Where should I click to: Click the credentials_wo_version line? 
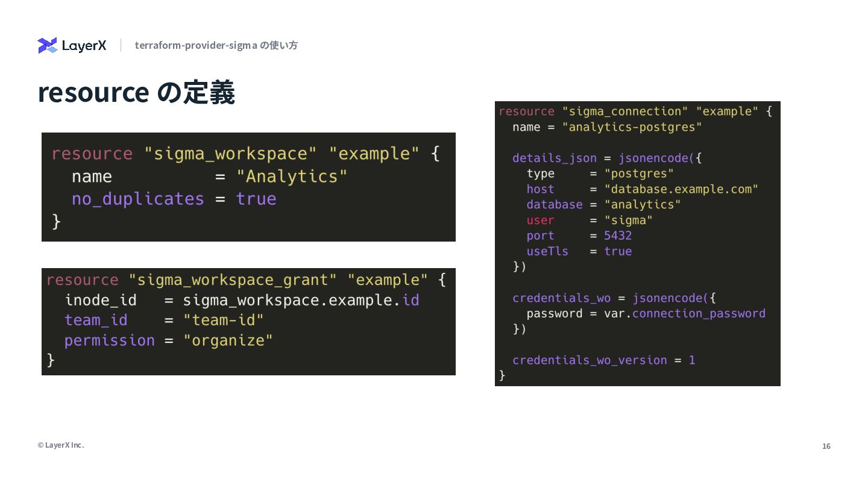click(x=604, y=360)
